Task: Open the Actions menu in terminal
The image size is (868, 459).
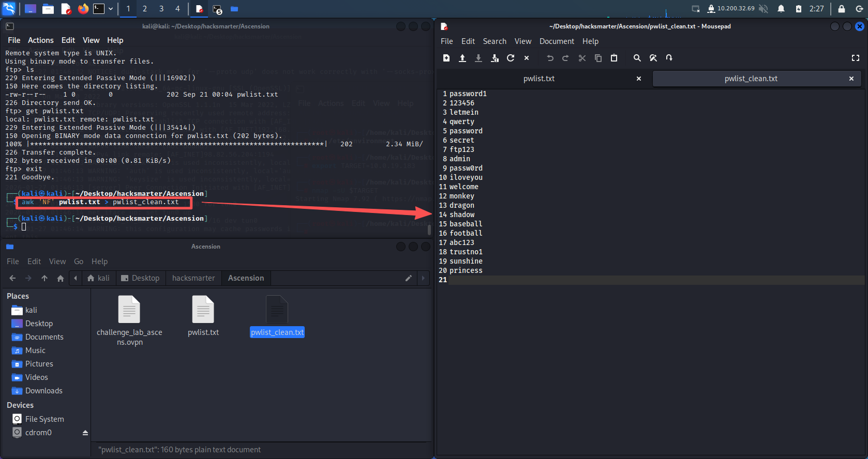Action: coord(40,40)
